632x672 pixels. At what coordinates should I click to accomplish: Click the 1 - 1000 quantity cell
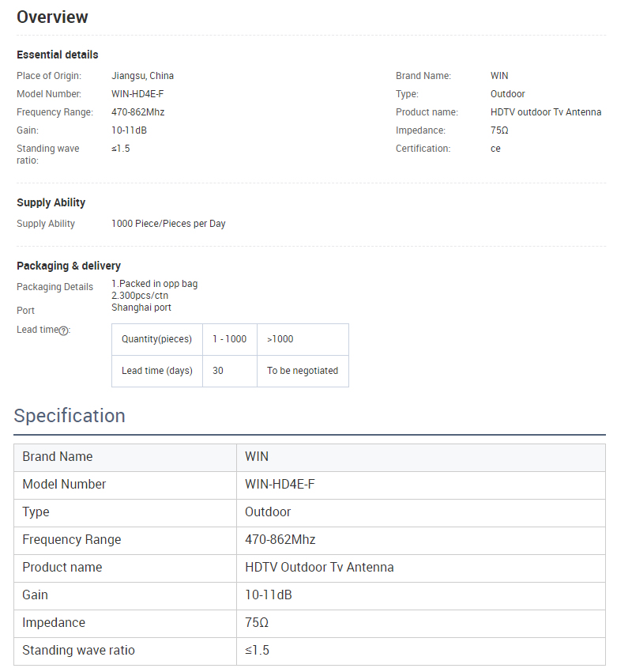point(229,339)
